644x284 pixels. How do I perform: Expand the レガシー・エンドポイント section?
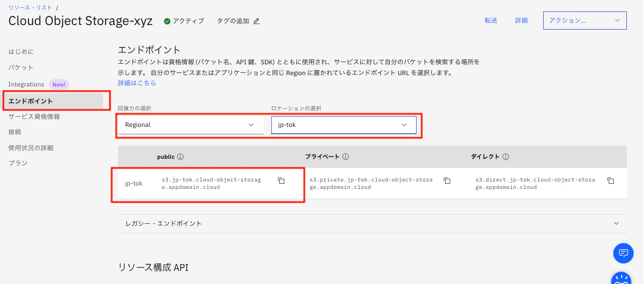click(372, 224)
